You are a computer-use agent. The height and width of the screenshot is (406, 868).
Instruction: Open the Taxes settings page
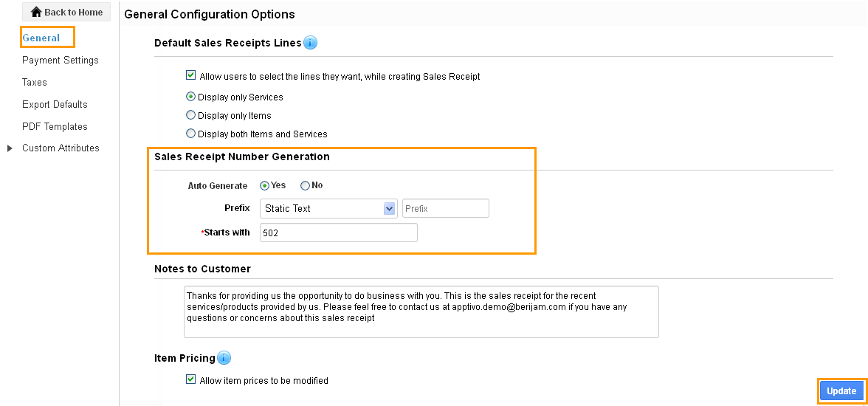coord(34,82)
